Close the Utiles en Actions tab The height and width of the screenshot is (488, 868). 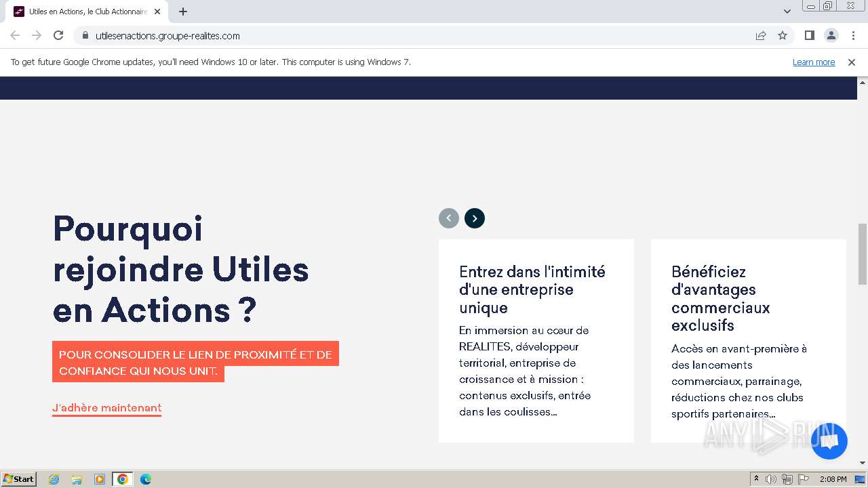click(157, 12)
